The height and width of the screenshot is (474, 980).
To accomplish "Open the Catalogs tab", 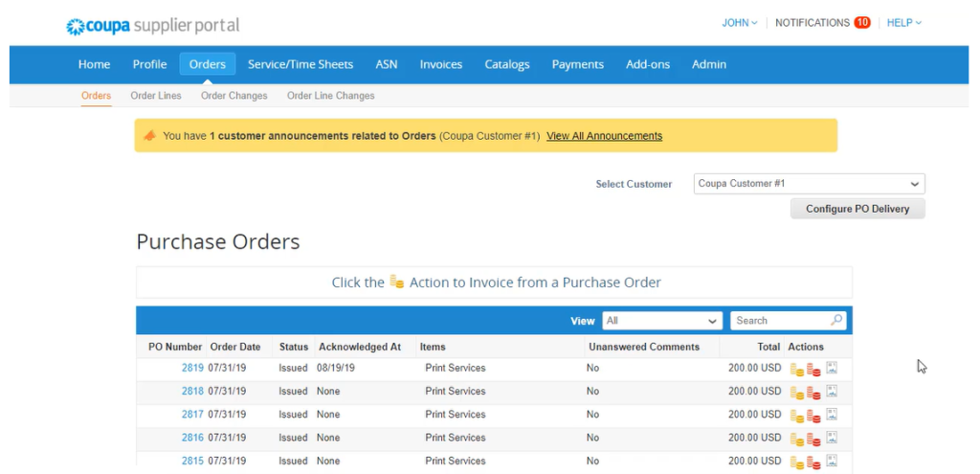I will 507,64.
